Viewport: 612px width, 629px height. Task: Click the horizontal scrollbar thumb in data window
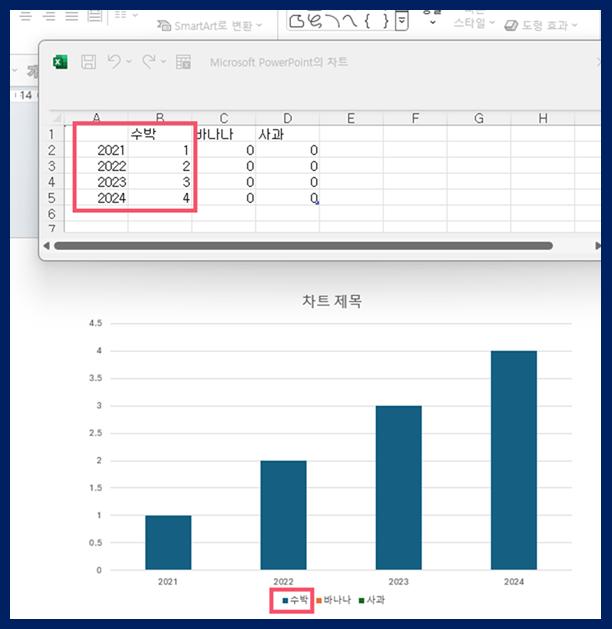(304, 246)
